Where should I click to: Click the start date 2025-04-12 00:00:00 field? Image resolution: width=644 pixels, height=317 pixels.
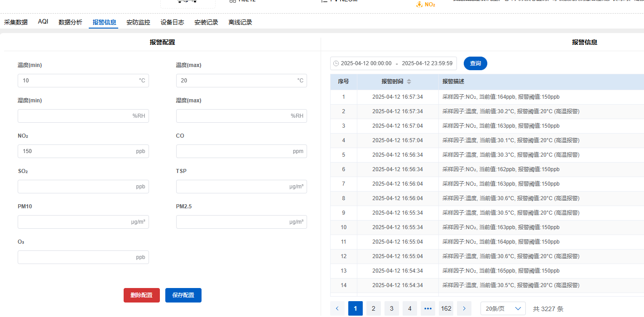tap(366, 63)
